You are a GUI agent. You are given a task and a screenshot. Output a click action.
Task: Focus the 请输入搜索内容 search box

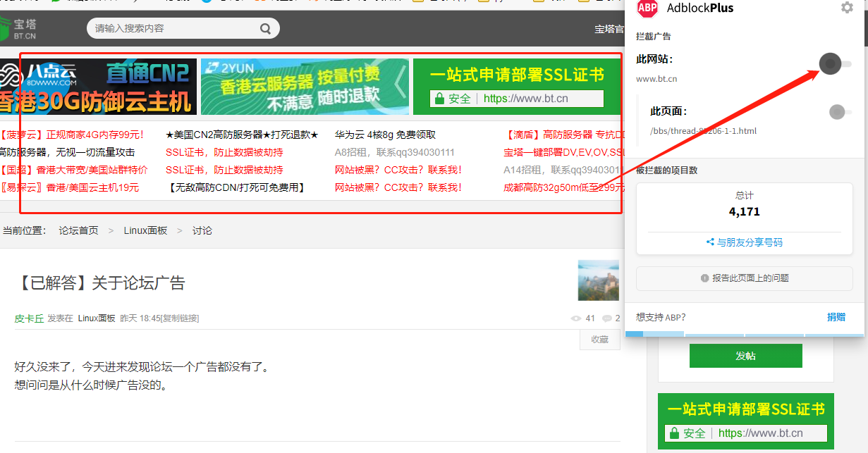click(x=183, y=28)
